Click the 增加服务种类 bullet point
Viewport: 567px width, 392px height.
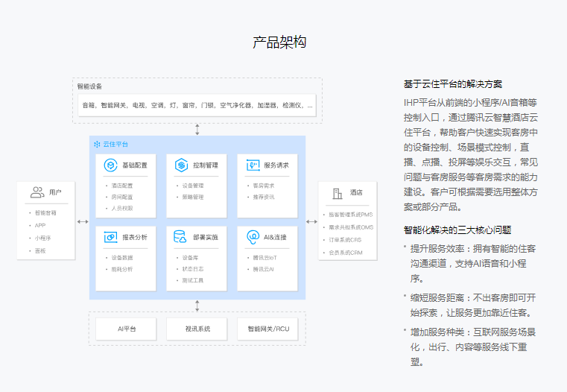(473, 347)
